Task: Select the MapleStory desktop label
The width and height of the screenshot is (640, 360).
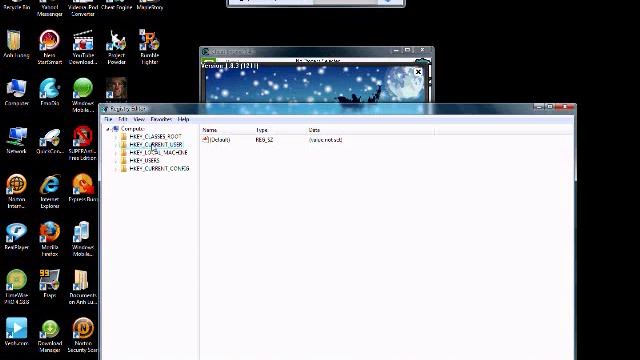Action: (x=150, y=7)
